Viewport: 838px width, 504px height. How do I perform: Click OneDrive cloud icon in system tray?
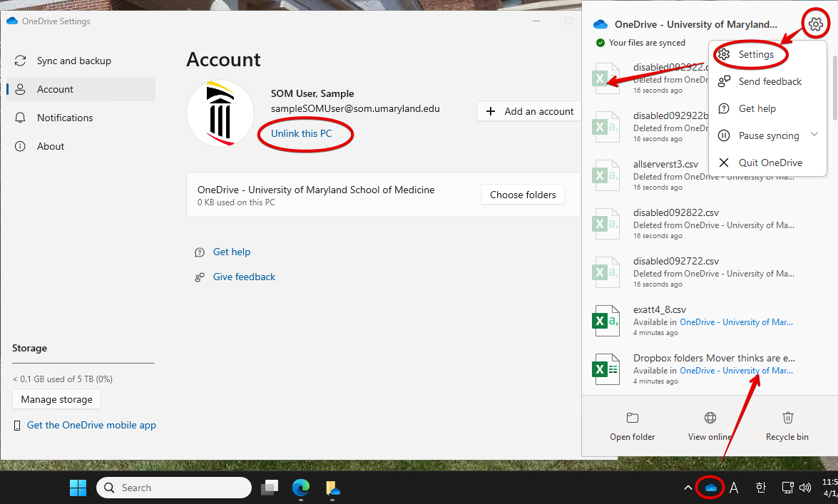coord(710,488)
